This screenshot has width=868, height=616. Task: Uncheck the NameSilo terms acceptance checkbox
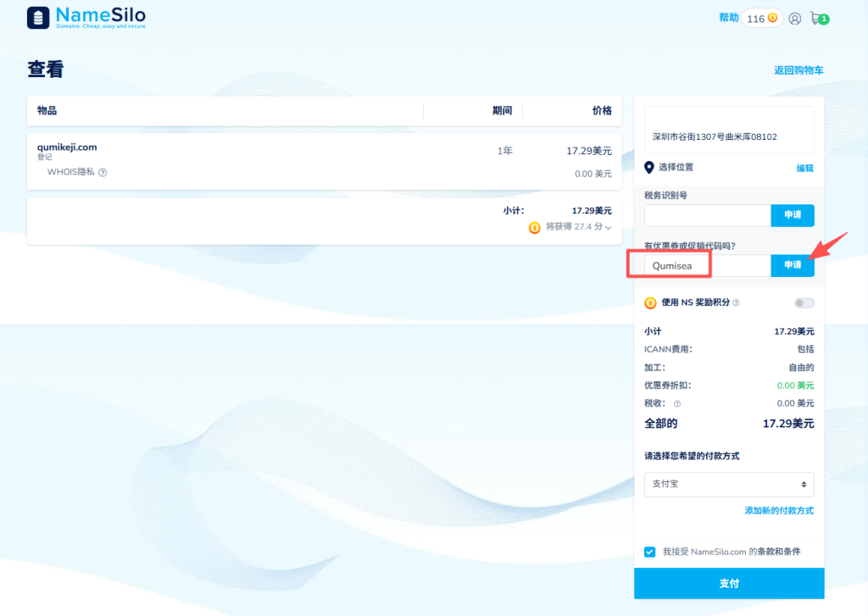(x=649, y=552)
